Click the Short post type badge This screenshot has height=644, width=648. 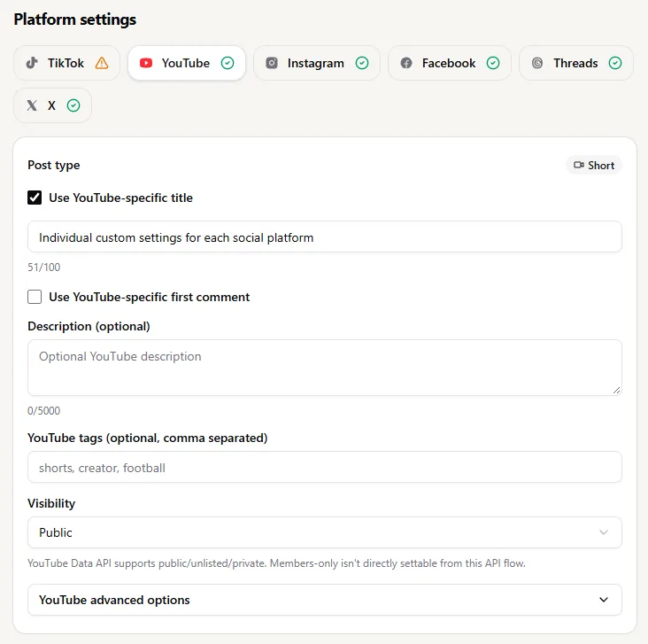coord(594,165)
